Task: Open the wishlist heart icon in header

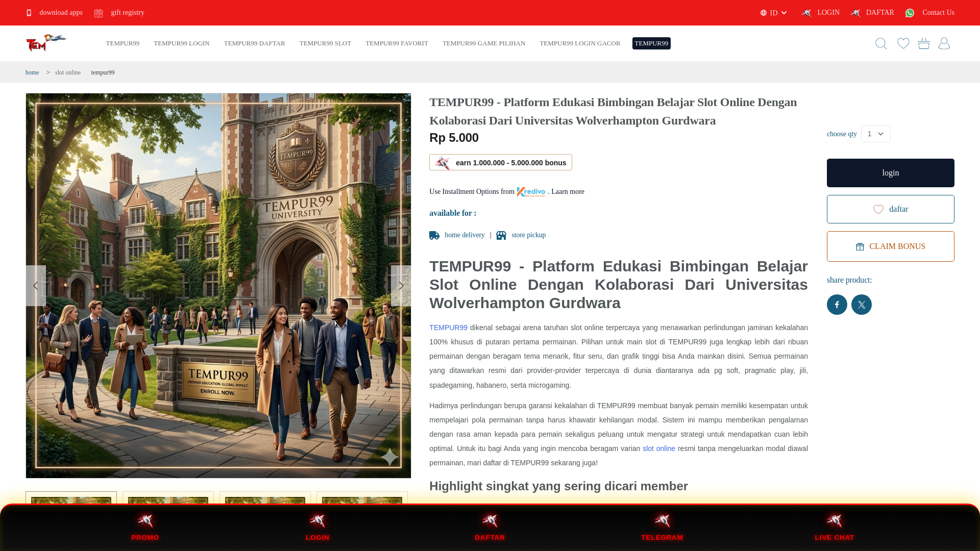Action: 903,43
